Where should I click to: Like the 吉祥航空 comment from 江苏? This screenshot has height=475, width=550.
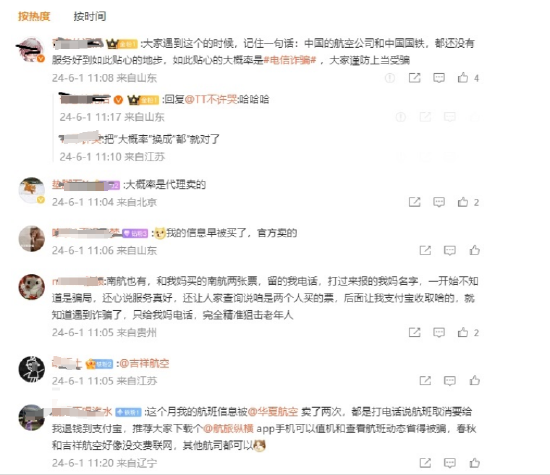[x=475, y=380]
